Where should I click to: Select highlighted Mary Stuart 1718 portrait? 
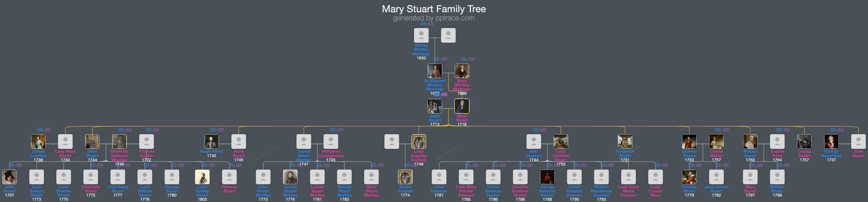[x=462, y=106]
